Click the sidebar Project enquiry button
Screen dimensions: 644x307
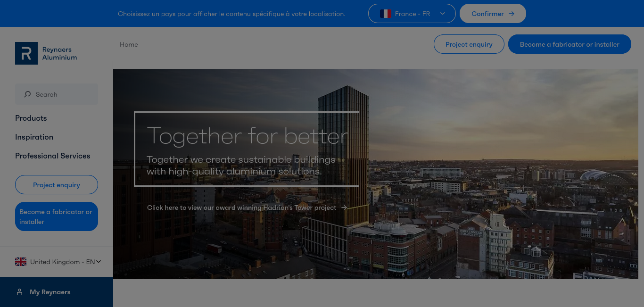pyautogui.click(x=57, y=185)
